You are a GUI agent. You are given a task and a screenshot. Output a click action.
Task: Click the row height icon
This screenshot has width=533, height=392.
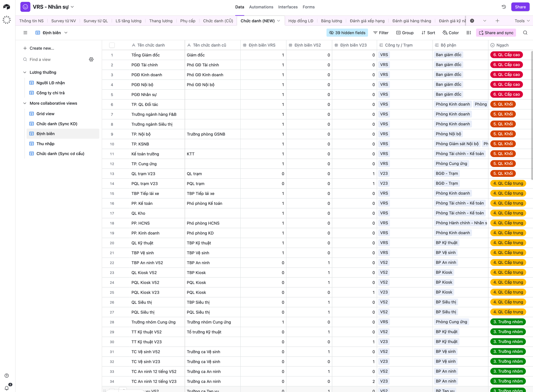(469, 33)
